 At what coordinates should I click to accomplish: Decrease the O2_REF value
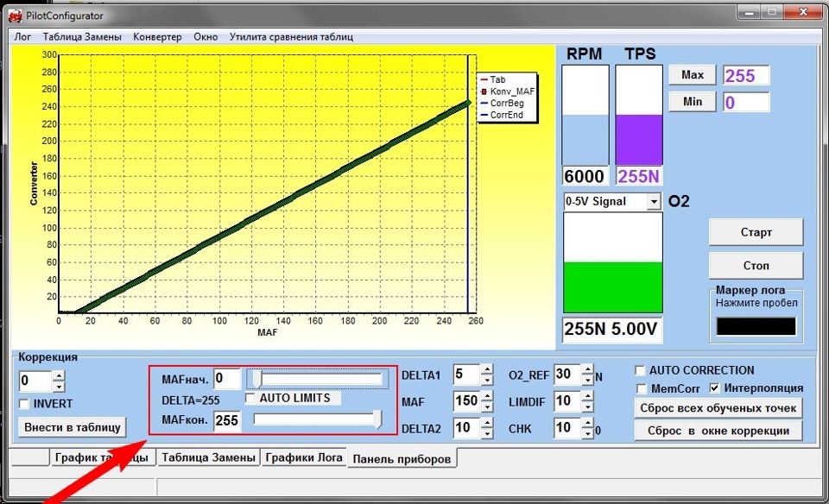pos(587,381)
